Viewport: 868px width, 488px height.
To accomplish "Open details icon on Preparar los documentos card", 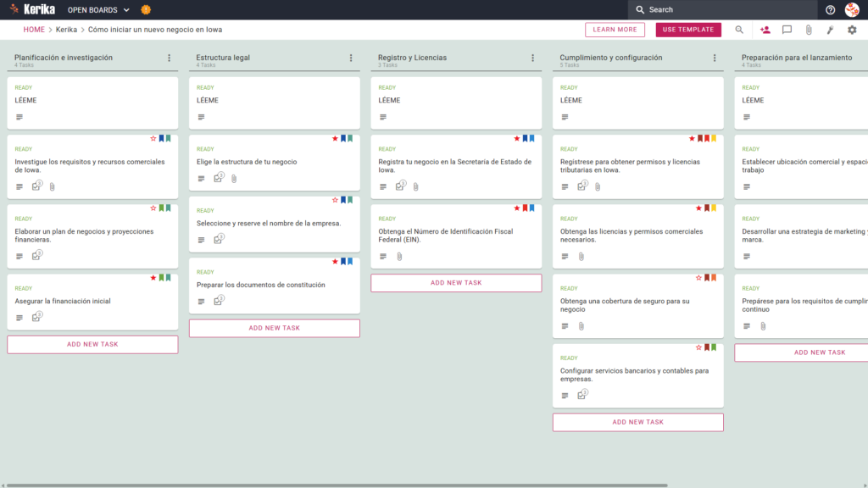I will (201, 302).
